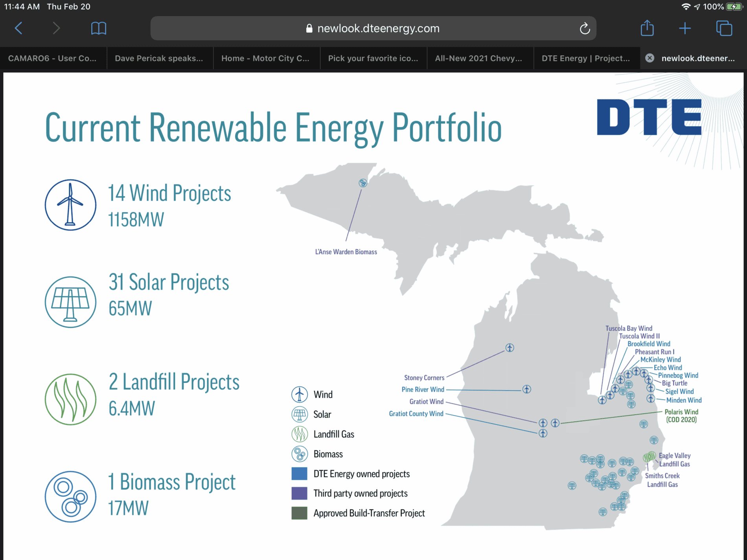Image resolution: width=747 pixels, height=560 pixels.
Task: Click the '31 Solar Projects' heading
Action: [x=169, y=282]
